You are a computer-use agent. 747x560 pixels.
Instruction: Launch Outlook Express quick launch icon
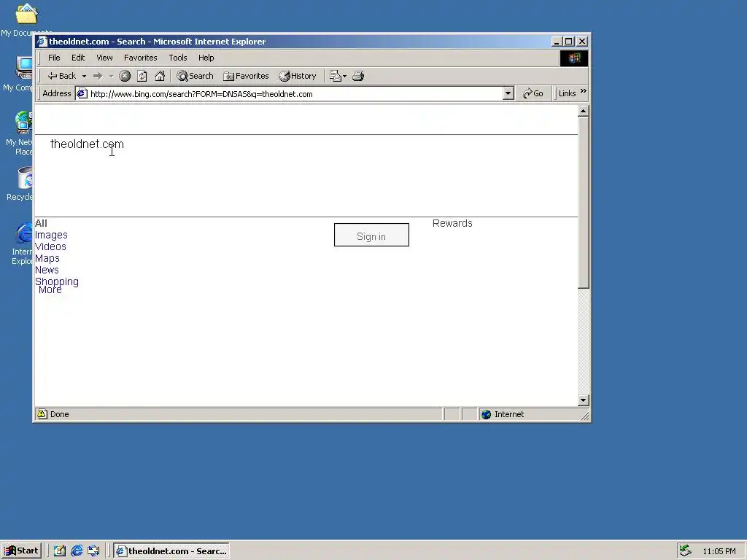(93, 551)
